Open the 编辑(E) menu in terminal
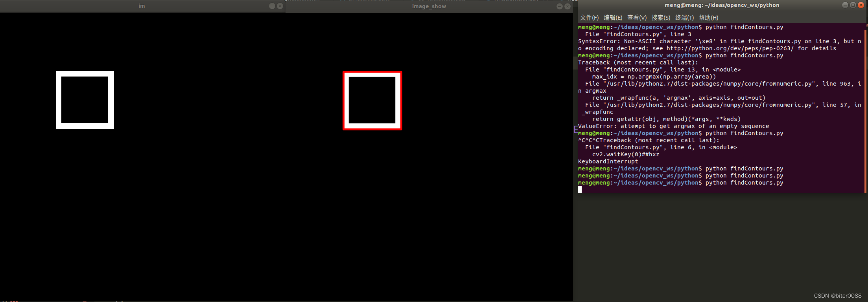The height and width of the screenshot is (302, 868). 613,18
